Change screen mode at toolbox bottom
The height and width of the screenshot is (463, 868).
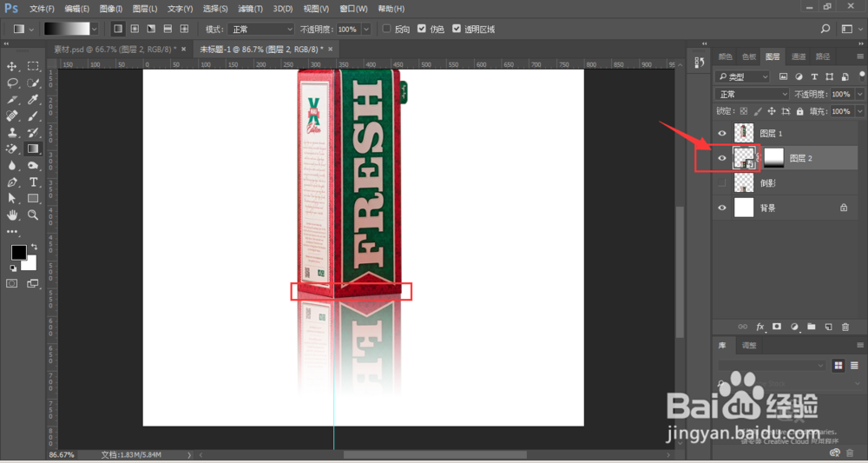(33, 283)
